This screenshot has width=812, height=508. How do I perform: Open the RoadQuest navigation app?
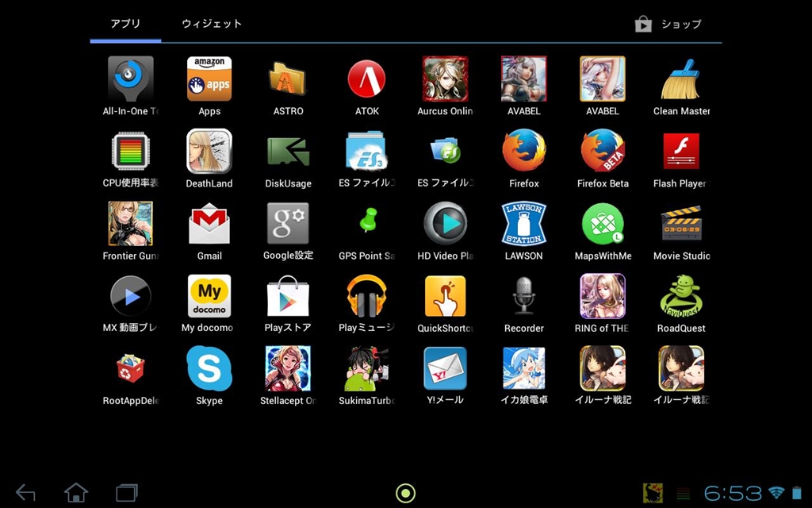coord(681,296)
